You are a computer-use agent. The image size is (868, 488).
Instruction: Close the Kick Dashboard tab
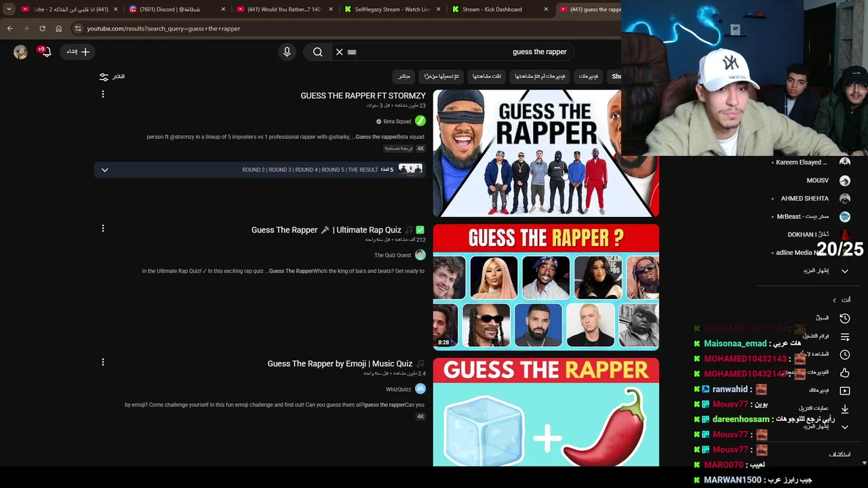point(546,9)
